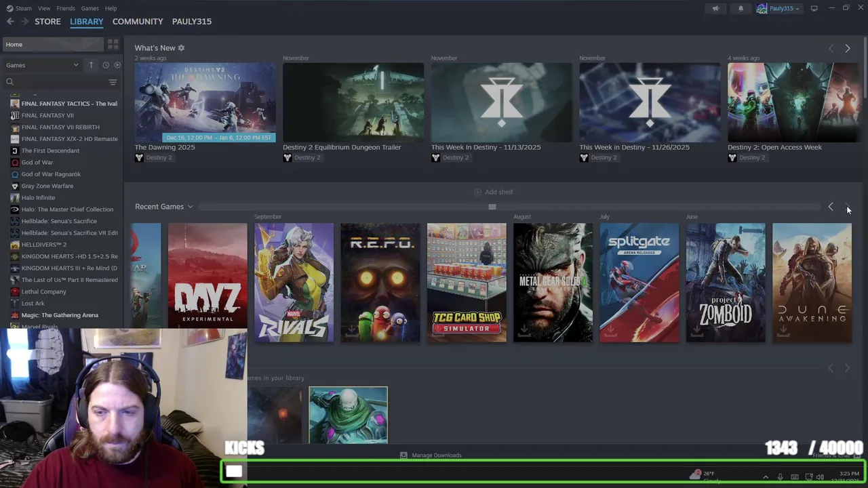Open library collections grid view icon
This screenshot has width=868, height=488.
click(113, 44)
